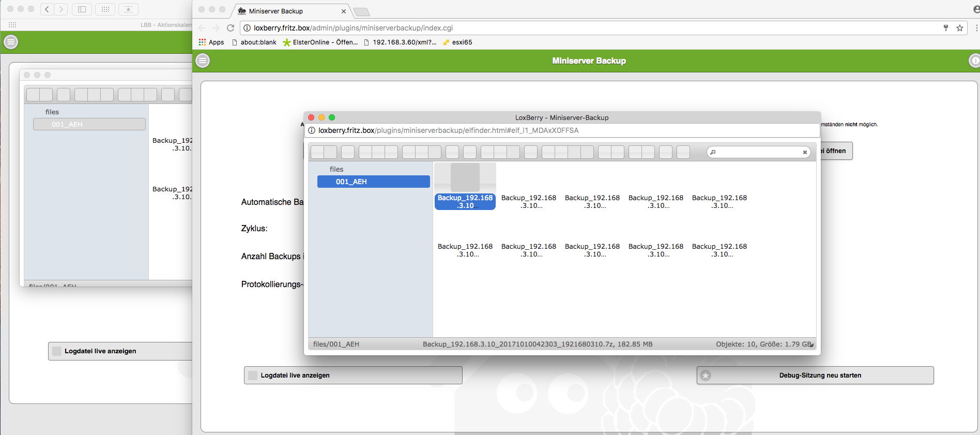Click the 'Zyklus:' label
Screen dimensions: 980x435
[x=254, y=228]
